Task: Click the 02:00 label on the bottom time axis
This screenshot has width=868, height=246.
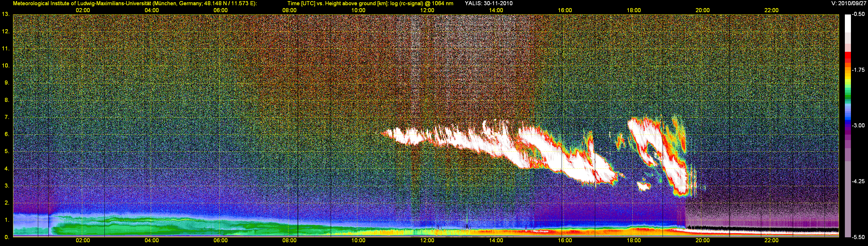Action: [83, 241]
